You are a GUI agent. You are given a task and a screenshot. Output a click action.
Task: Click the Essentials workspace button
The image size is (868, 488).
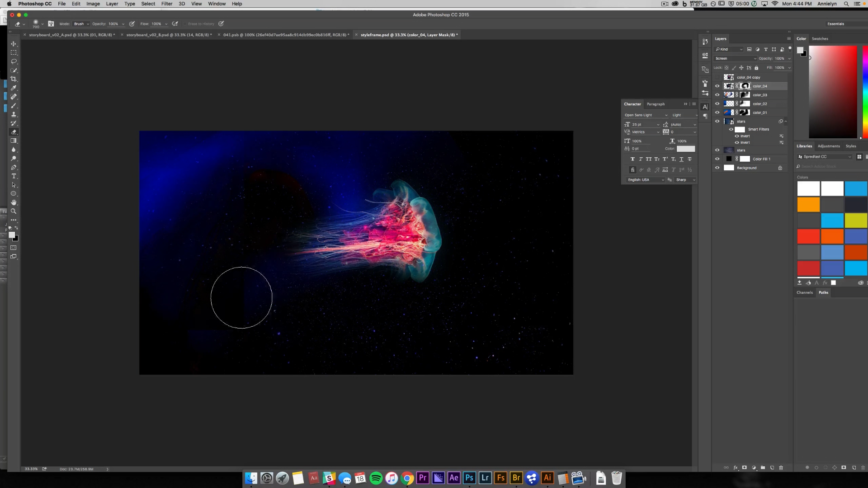coord(835,24)
